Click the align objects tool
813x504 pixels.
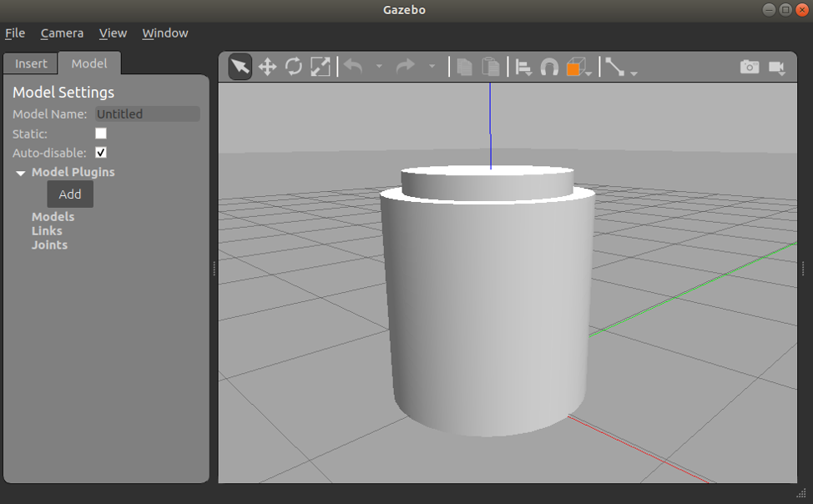pos(523,68)
